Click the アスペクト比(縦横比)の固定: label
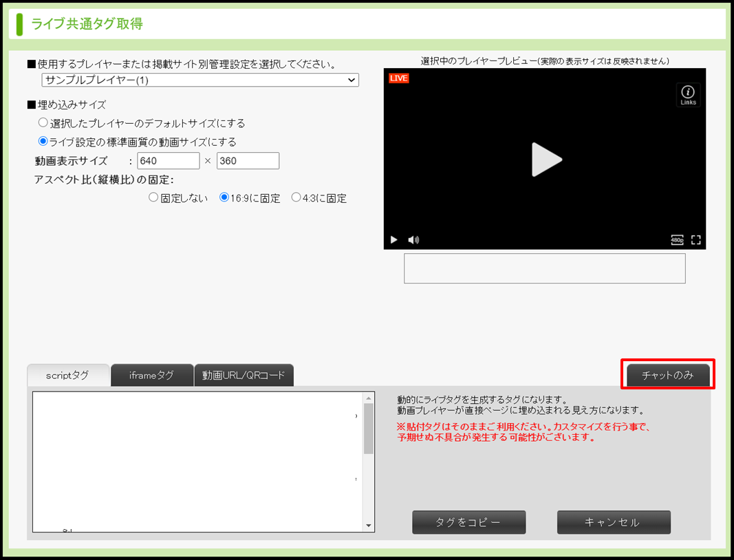The image size is (734, 560). pos(104,180)
